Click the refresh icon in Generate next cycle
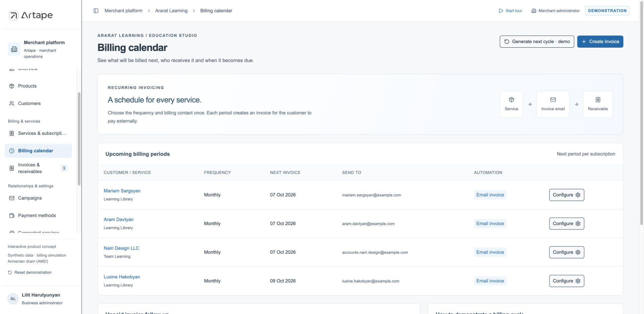The height and width of the screenshot is (314, 644). [507, 42]
